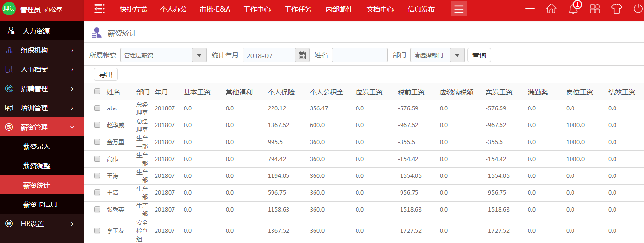Open the 部门 selection dropdown
Screen dimensions: 644x243
(457, 55)
